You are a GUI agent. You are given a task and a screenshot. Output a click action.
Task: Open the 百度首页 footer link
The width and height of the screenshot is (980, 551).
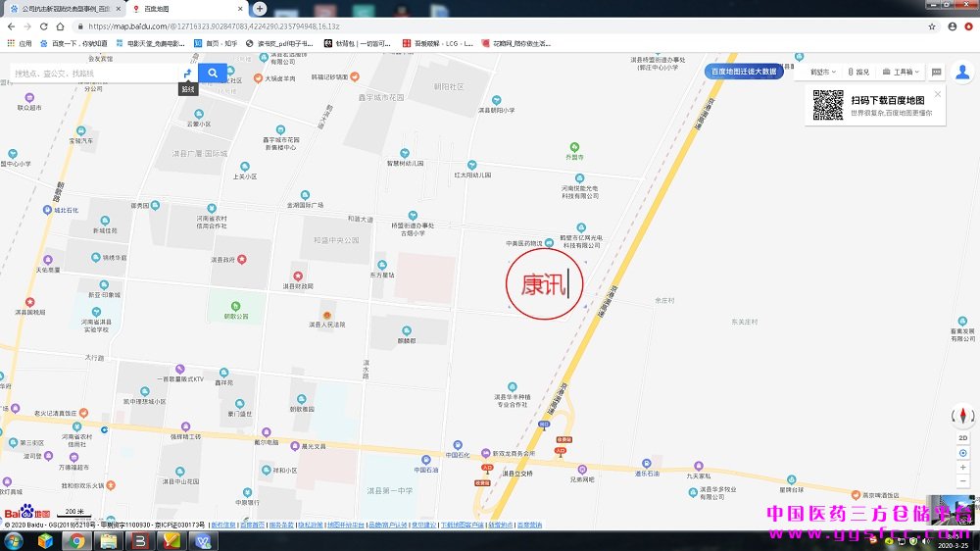[253, 525]
